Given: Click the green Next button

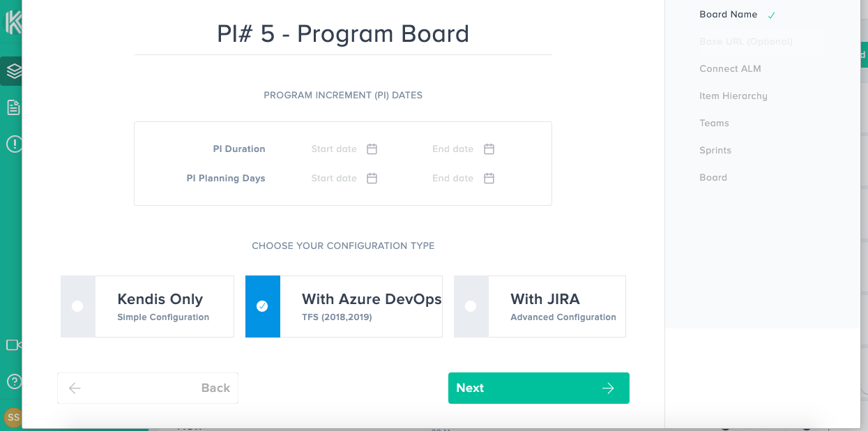Looking at the screenshot, I should coord(538,388).
